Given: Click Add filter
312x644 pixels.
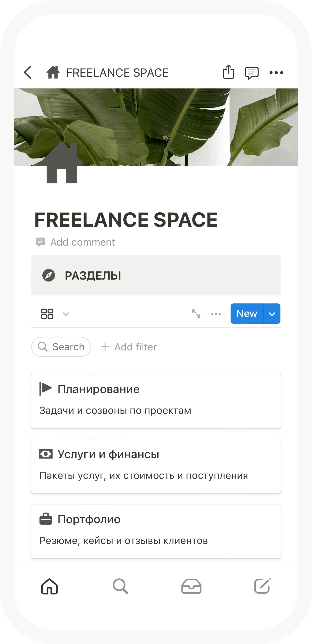Looking at the screenshot, I should click(x=129, y=347).
